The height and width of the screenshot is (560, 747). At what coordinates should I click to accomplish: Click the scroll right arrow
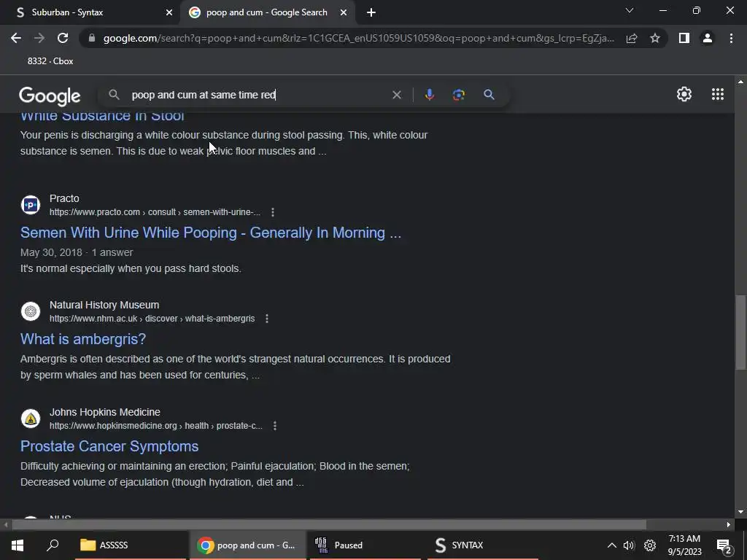729,525
